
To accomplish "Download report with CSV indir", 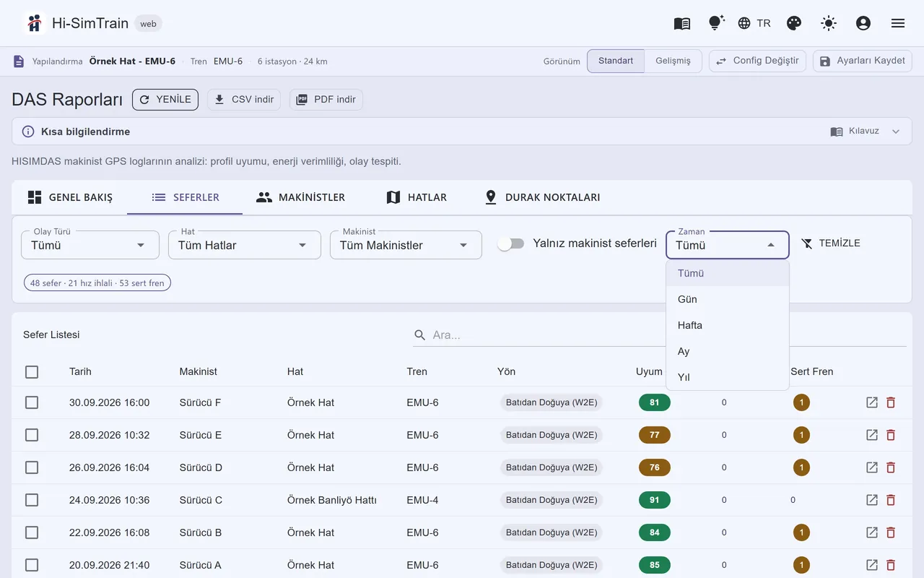I will tap(244, 100).
